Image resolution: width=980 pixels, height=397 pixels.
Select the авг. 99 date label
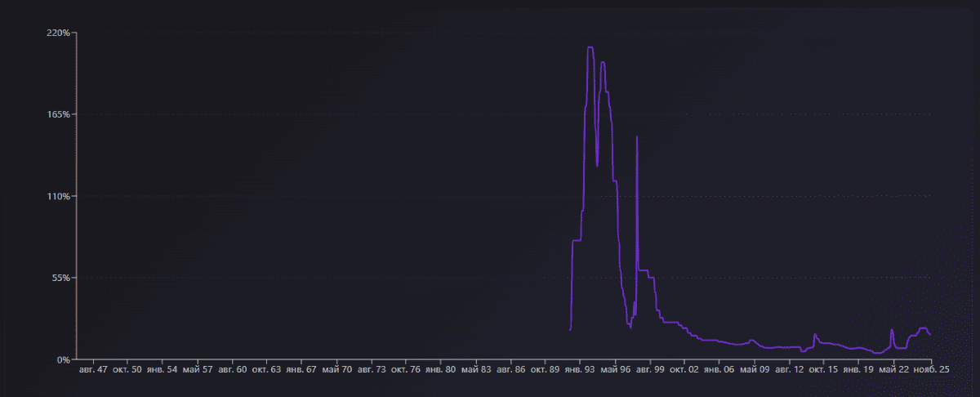point(648,370)
